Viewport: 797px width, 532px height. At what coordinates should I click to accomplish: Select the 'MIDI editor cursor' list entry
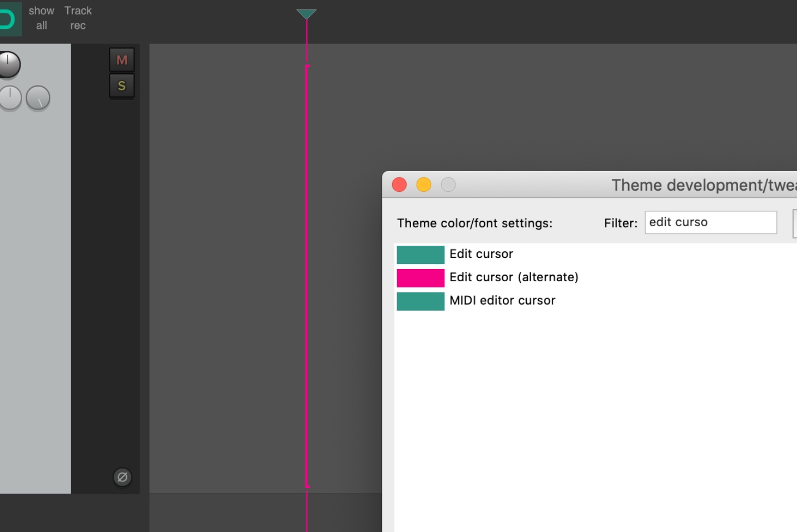(x=502, y=300)
